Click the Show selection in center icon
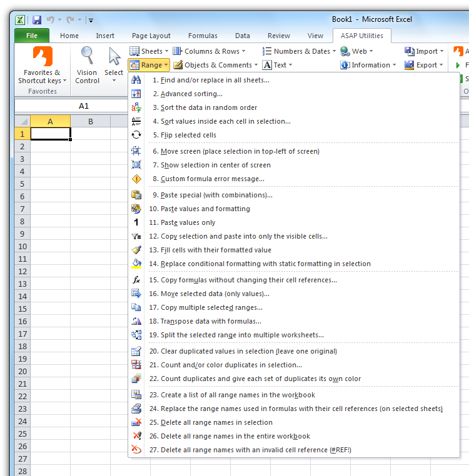The height and width of the screenshot is (476, 469). 136,165
